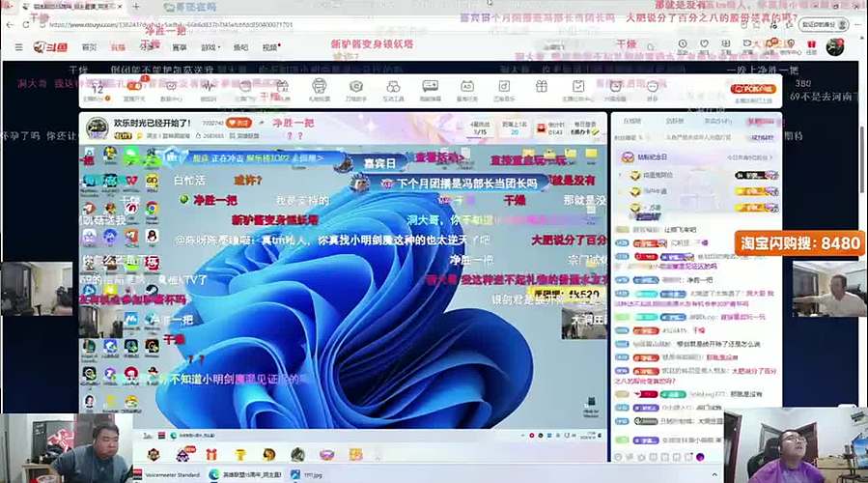Reload the page with browser refresh icon
This screenshot has width=868, height=483.
tap(26, 25)
